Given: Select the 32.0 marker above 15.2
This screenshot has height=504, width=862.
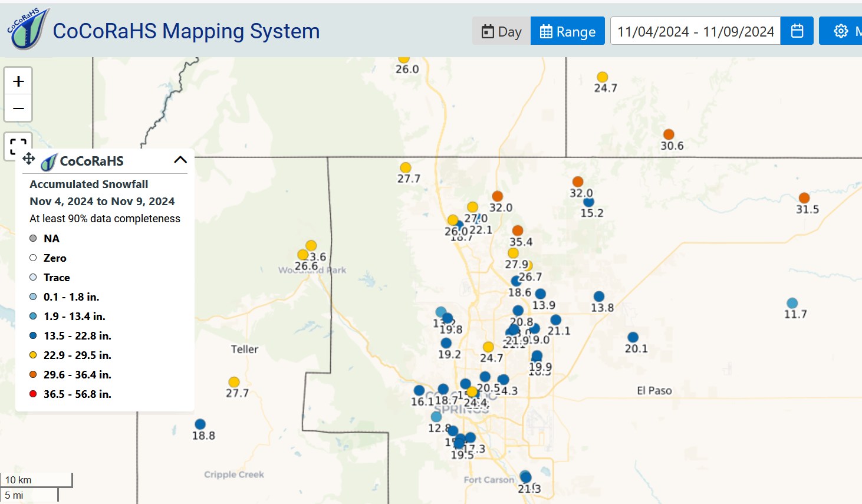Looking at the screenshot, I should point(578,182).
